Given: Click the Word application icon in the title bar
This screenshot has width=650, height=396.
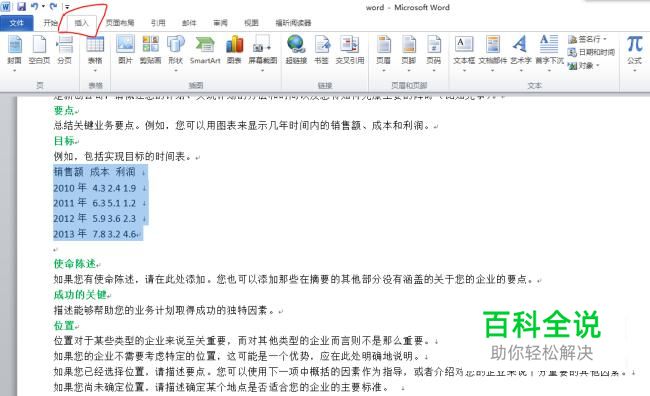Looking at the screenshot, I should coord(6,6).
